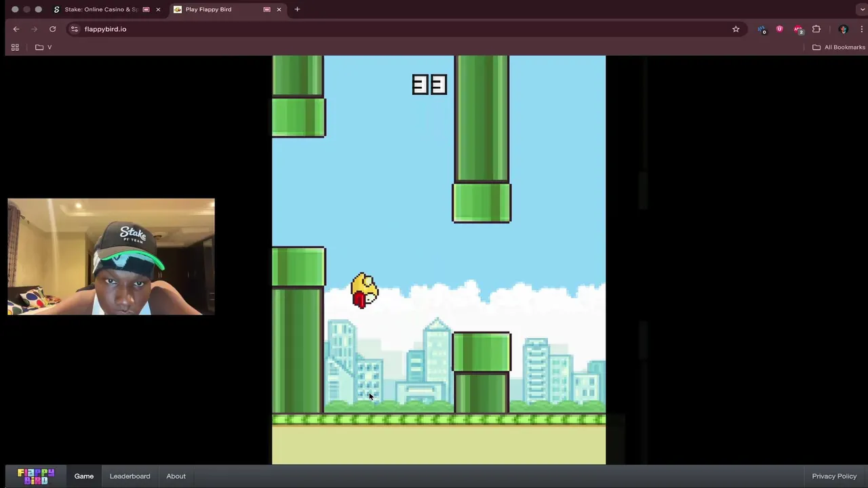Open the site information icon in address bar
This screenshot has width=868, height=488.
[x=75, y=29]
